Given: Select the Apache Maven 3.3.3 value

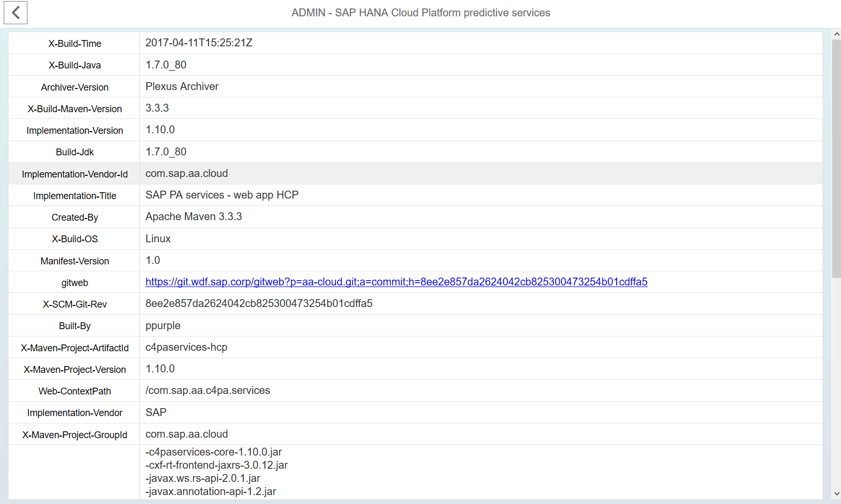Looking at the screenshot, I should pos(194,216).
